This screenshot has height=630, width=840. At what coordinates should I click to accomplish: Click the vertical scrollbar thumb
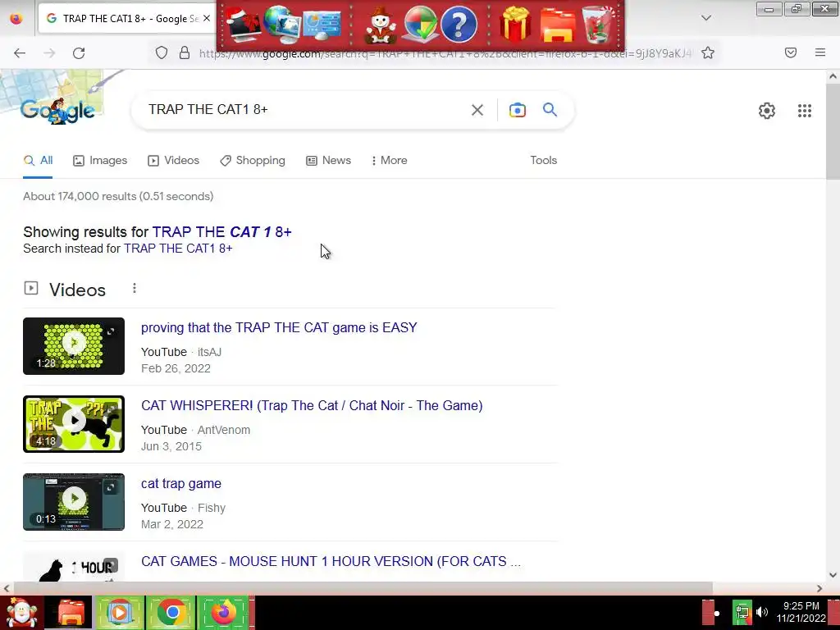pos(833,131)
